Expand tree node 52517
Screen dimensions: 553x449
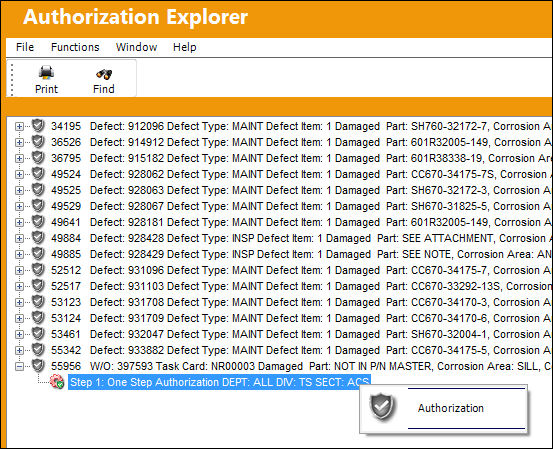click(x=19, y=286)
